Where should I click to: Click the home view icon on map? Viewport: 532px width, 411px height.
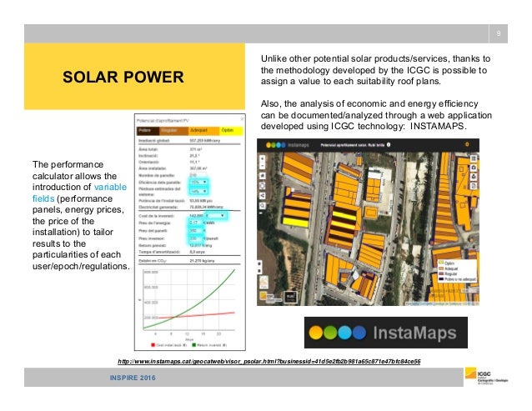pyautogui.click(x=263, y=176)
